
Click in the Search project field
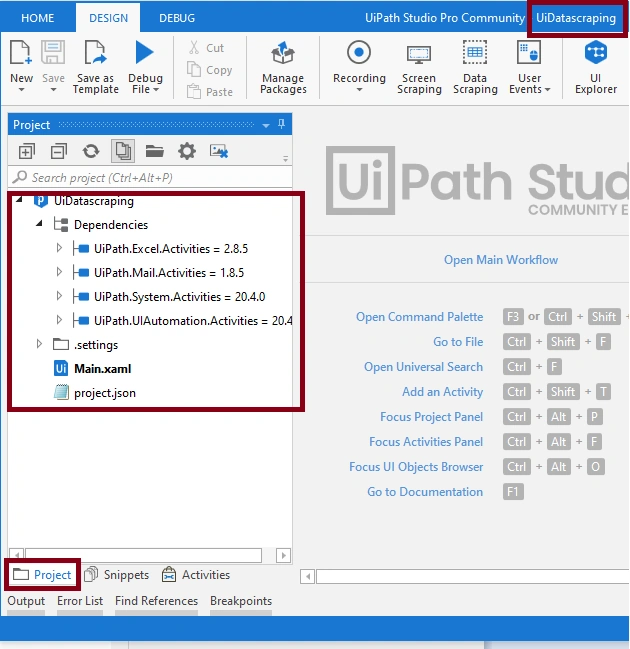(150, 177)
